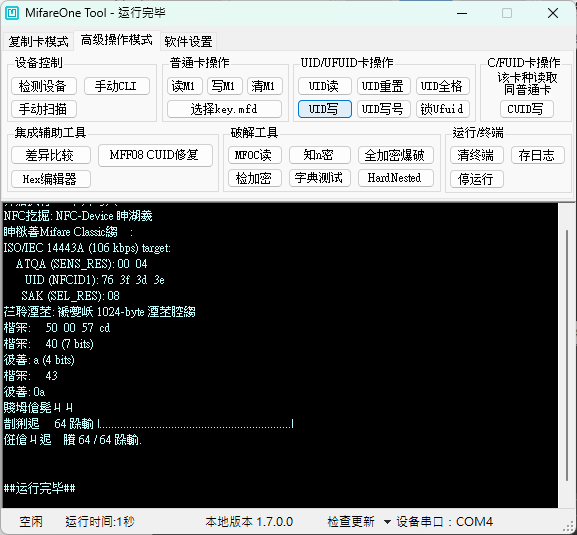The height and width of the screenshot is (535, 577).
Task: Click the MifareOne Tool app icon
Action: [x=11, y=13]
